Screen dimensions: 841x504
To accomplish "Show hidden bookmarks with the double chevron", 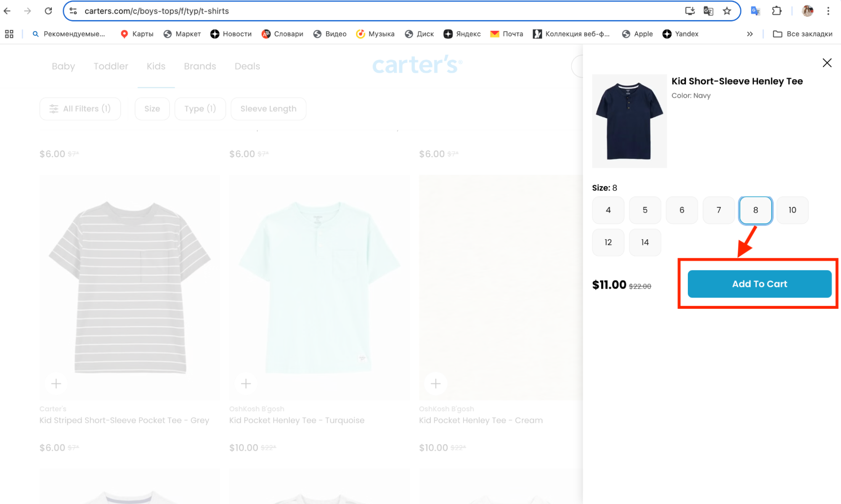I will (x=750, y=34).
